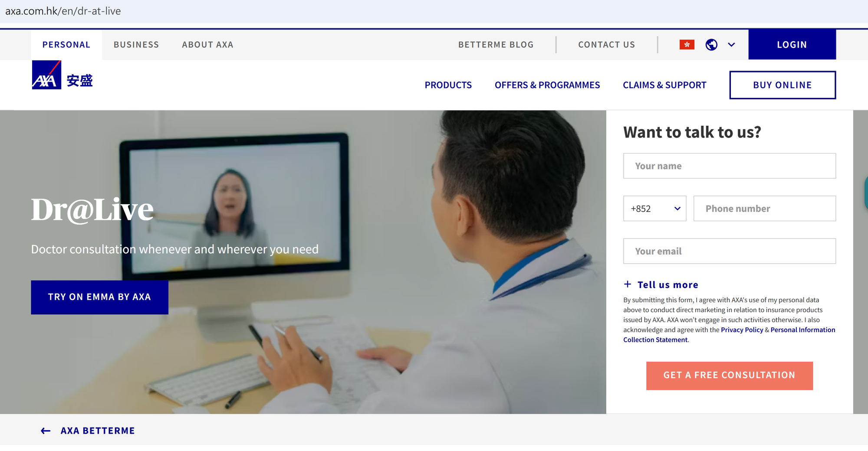Click the Want to talk to us? heading
The height and width of the screenshot is (451, 868).
692,132
